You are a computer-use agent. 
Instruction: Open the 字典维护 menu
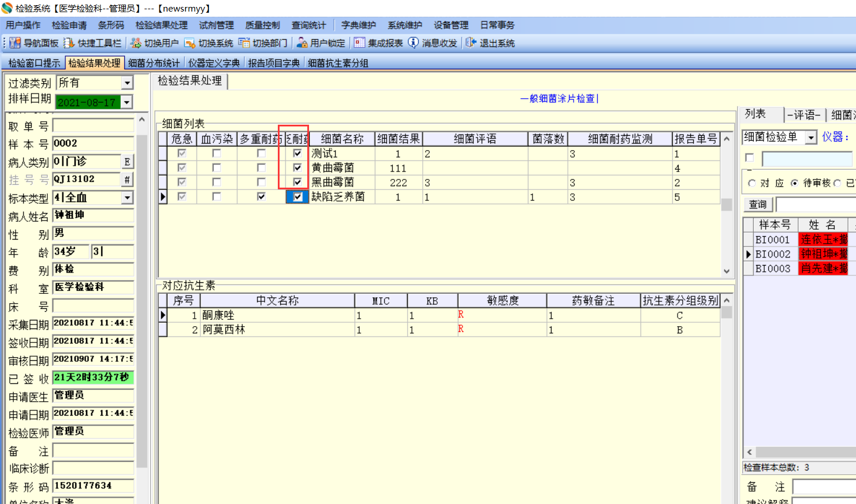point(359,25)
